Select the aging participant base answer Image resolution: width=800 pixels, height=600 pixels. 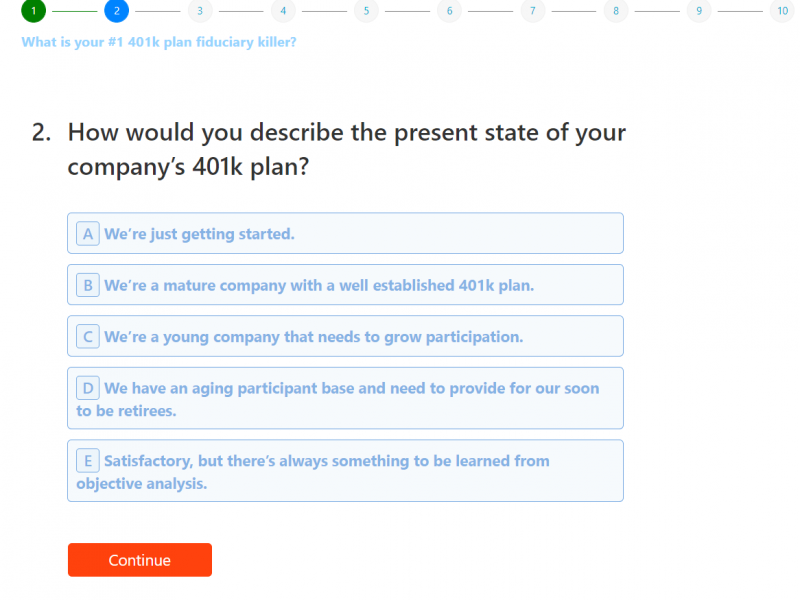[x=345, y=399]
